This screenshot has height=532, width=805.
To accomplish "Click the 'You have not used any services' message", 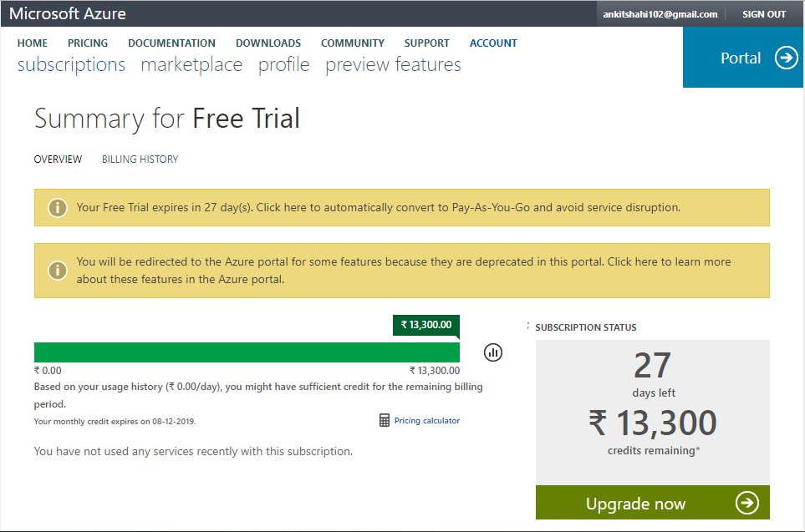I will pyautogui.click(x=193, y=452).
